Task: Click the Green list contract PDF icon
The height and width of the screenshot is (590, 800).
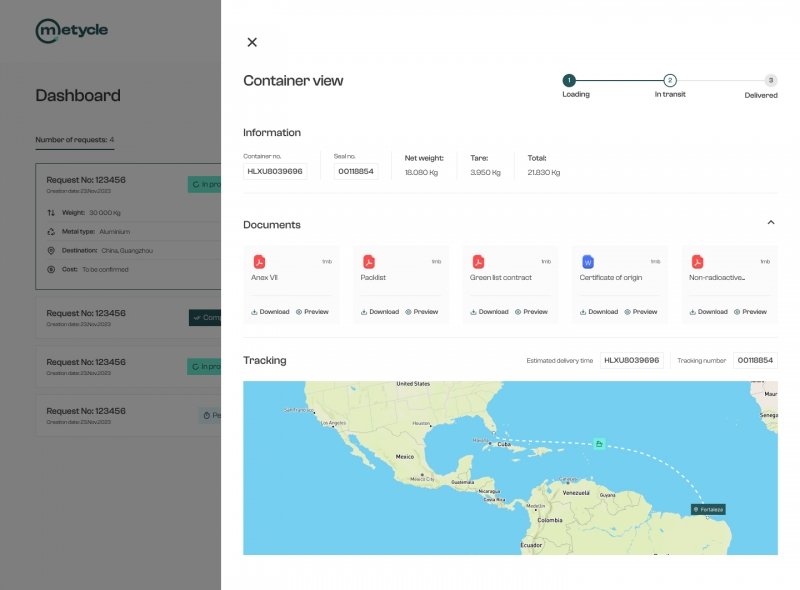Action: pos(478,262)
